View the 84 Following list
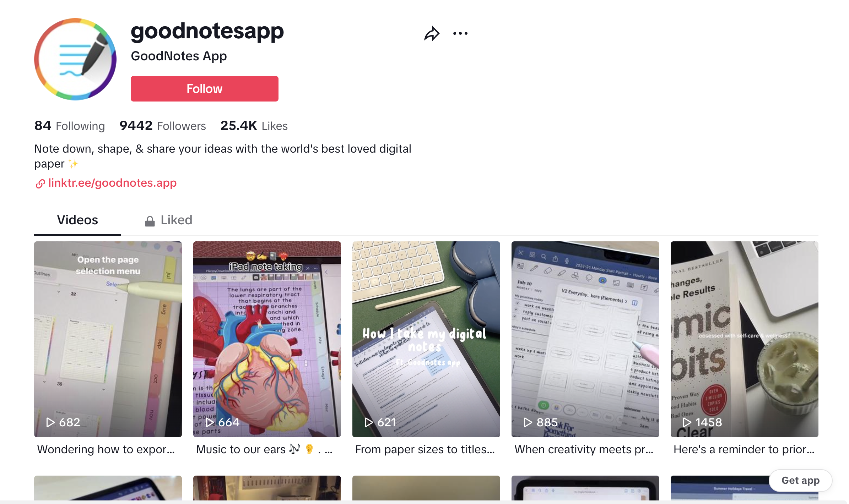This screenshot has width=849, height=504. 70,126
